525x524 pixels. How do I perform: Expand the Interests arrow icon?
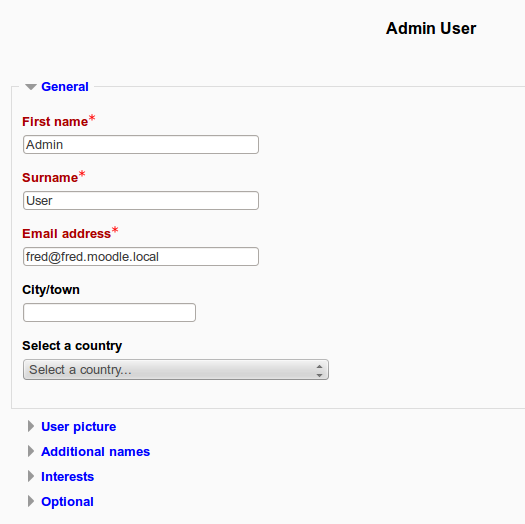[x=31, y=476]
